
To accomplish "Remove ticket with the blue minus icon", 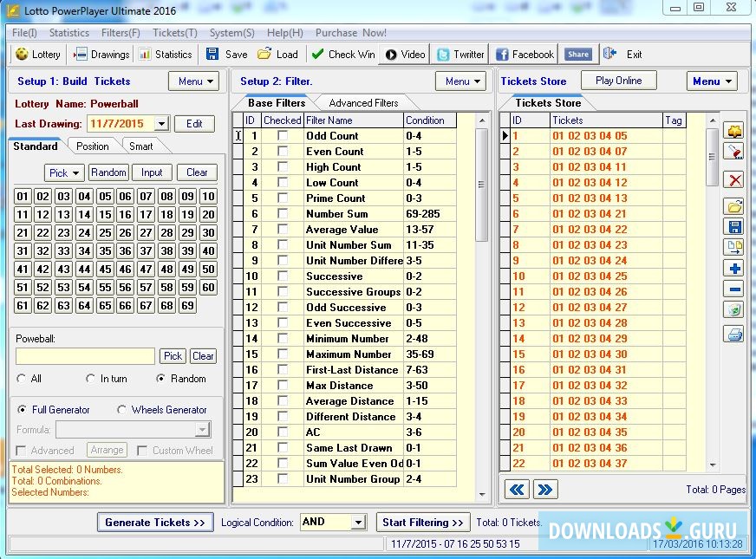I will coord(733,289).
